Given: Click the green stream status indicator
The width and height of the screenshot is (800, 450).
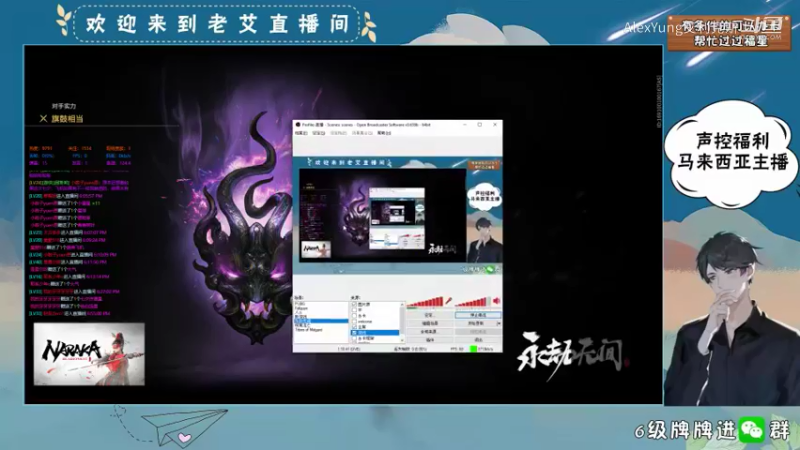Looking at the screenshot, I should coord(473,349).
